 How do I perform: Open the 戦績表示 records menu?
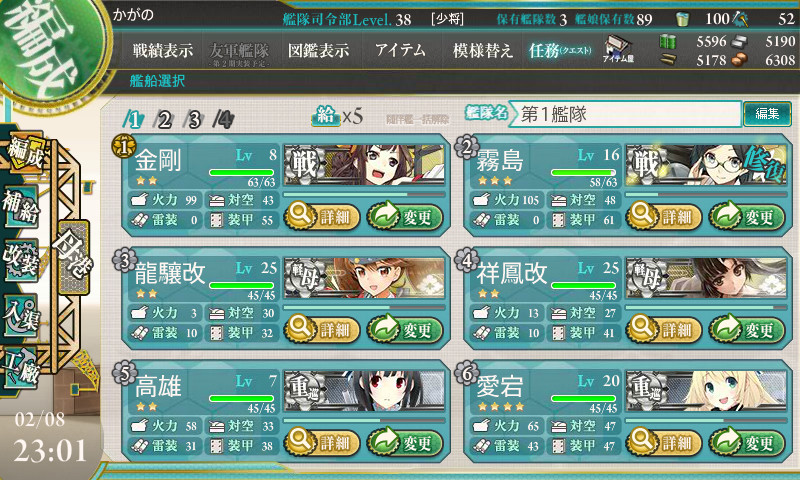pyautogui.click(x=163, y=50)
